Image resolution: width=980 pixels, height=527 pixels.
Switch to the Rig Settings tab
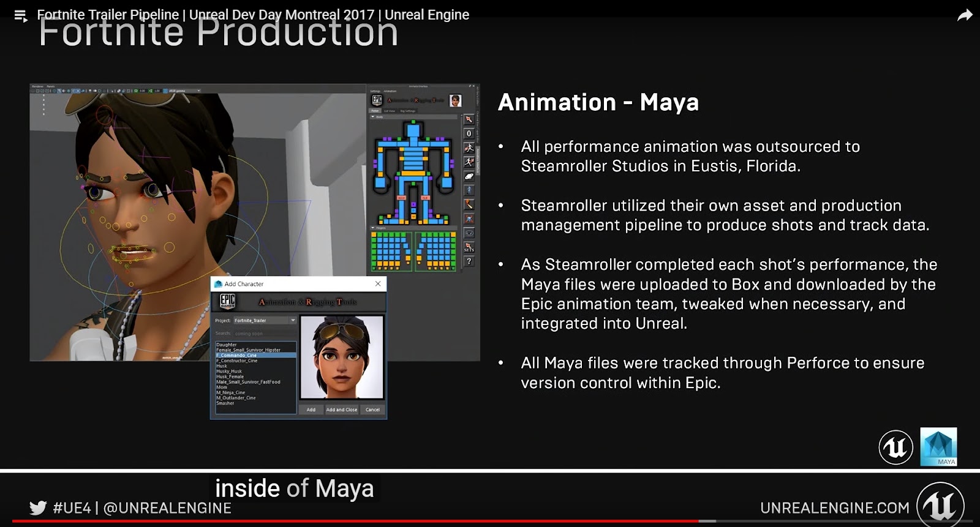click(x=408, y=111)
